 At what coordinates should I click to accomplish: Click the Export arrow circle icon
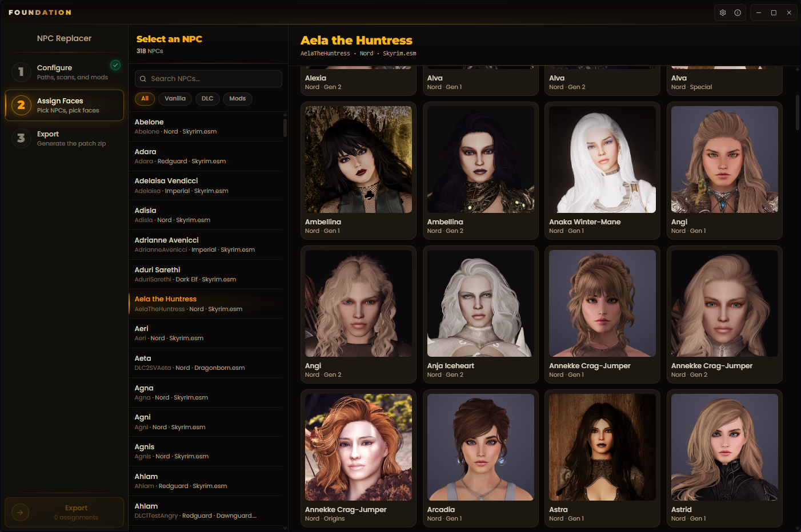pyautogui.click(x=20, y=513)
